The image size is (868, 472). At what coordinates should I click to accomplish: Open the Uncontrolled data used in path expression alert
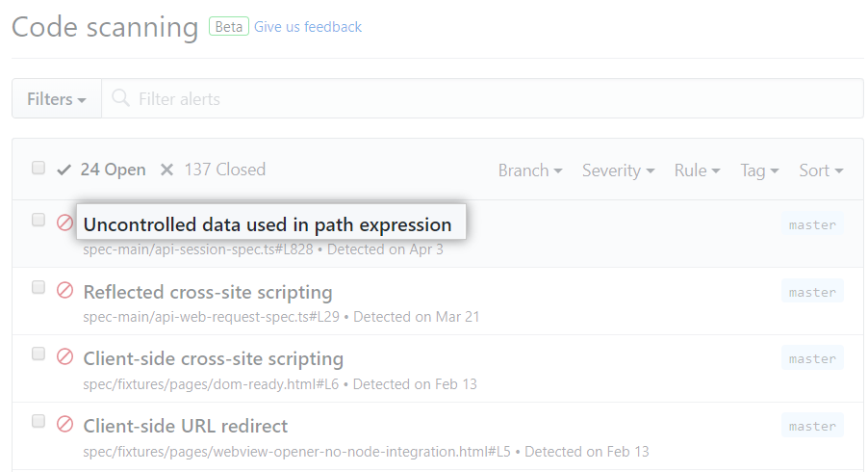[x=268, y=224]
